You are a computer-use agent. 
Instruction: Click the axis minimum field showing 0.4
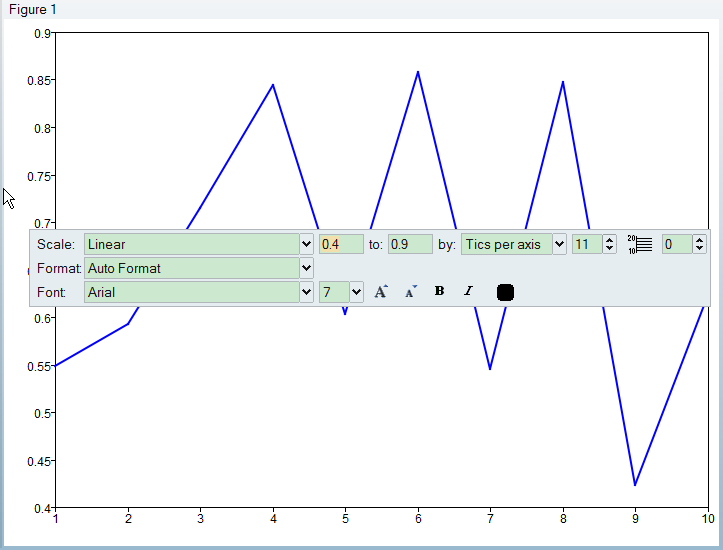pos(341,244)
